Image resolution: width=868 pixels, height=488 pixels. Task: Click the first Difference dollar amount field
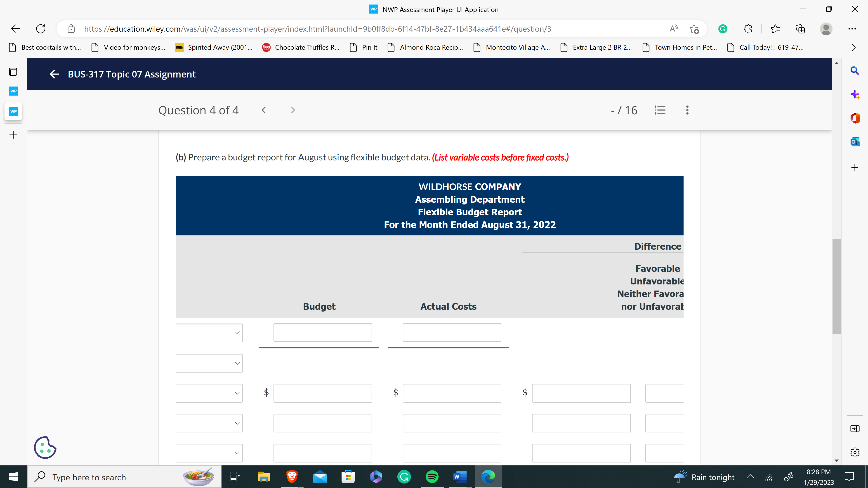coord(581,393)
